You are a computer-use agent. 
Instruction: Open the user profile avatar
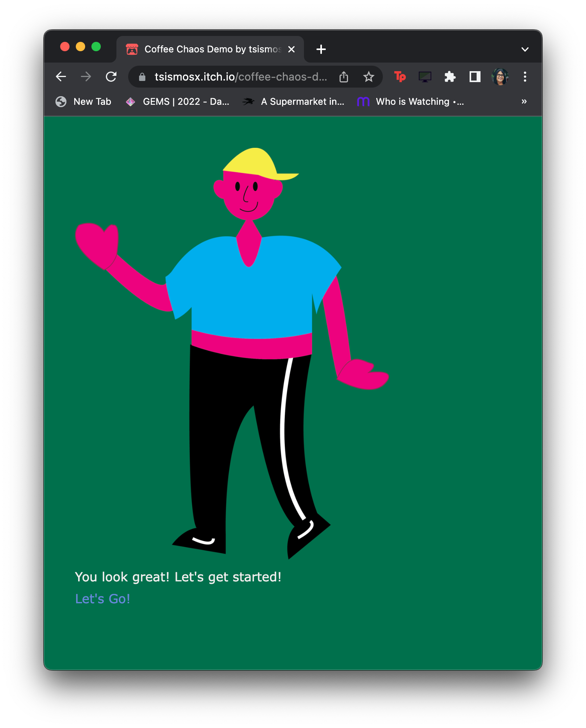pos(500,77)
